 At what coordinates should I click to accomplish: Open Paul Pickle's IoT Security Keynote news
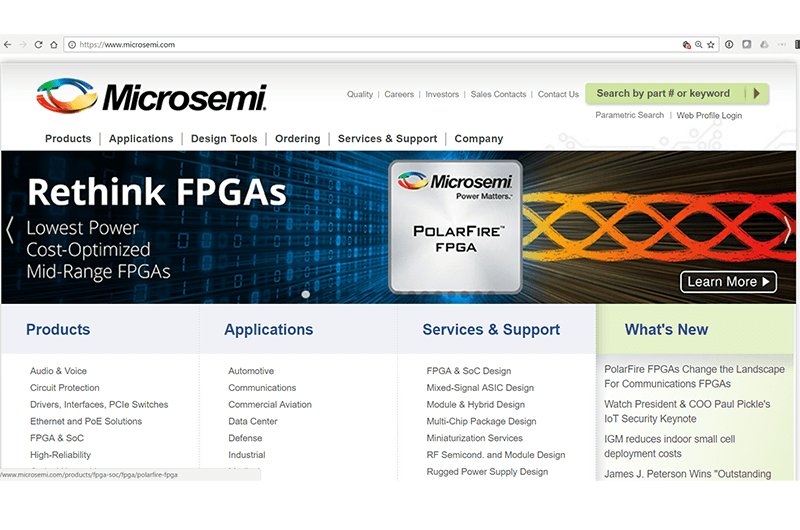coord(687,411)
